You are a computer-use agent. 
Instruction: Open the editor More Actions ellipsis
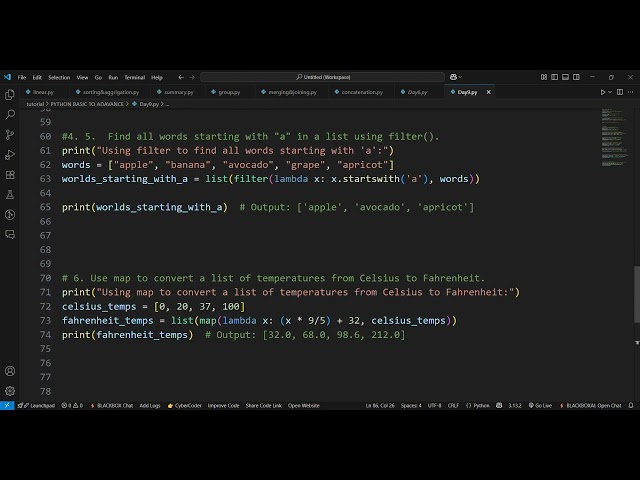pyautogui.click(x=631, y=92)
